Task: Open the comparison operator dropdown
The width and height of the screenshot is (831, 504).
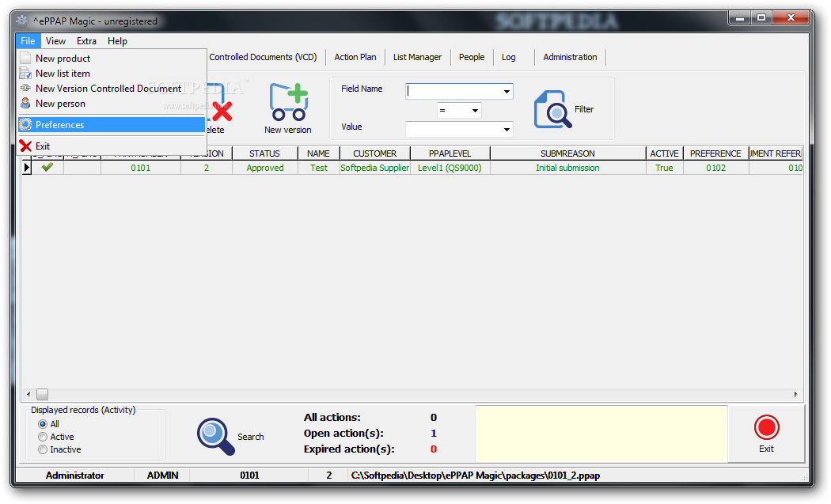Action: click(475, 110)
